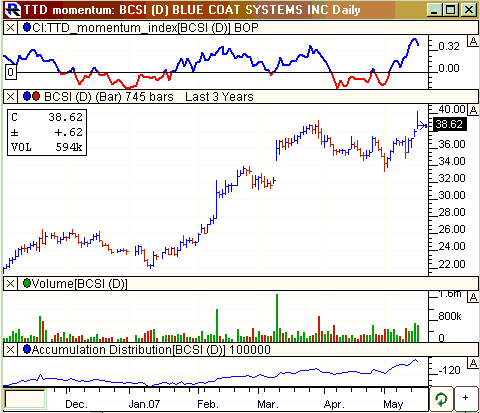Click the May time axis label
The height and width of the screenshot is (413, 480).
click(393, 404)
